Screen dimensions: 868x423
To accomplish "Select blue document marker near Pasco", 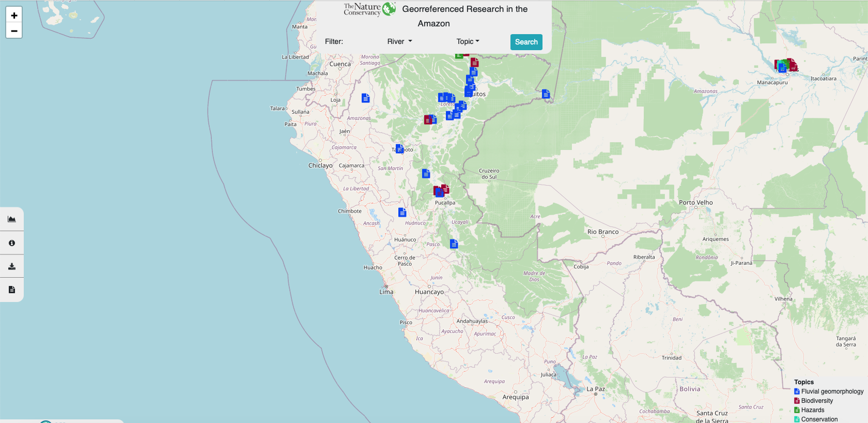I will click(x=454, y=244).
